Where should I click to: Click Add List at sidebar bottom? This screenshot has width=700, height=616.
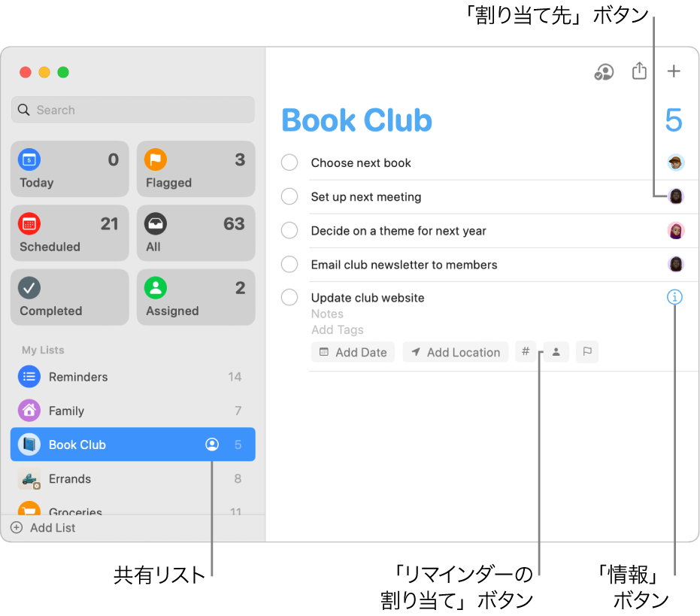(44, 527)
